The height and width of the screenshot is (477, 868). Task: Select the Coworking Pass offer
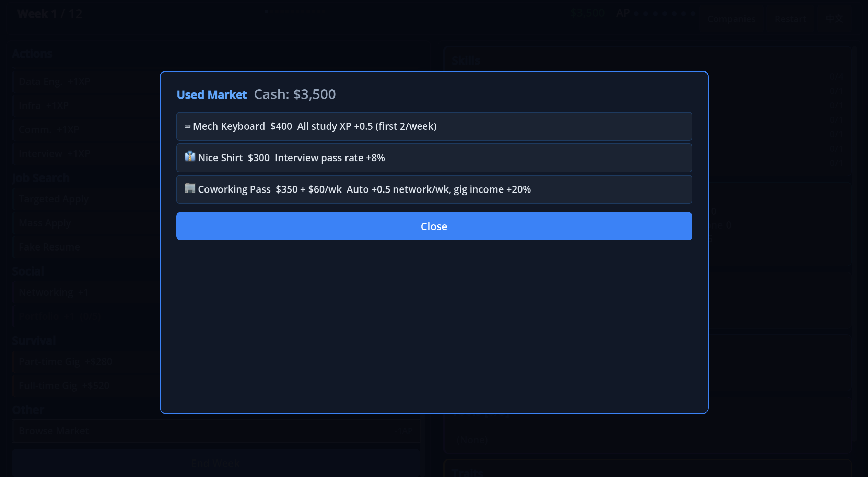[434, 189]
